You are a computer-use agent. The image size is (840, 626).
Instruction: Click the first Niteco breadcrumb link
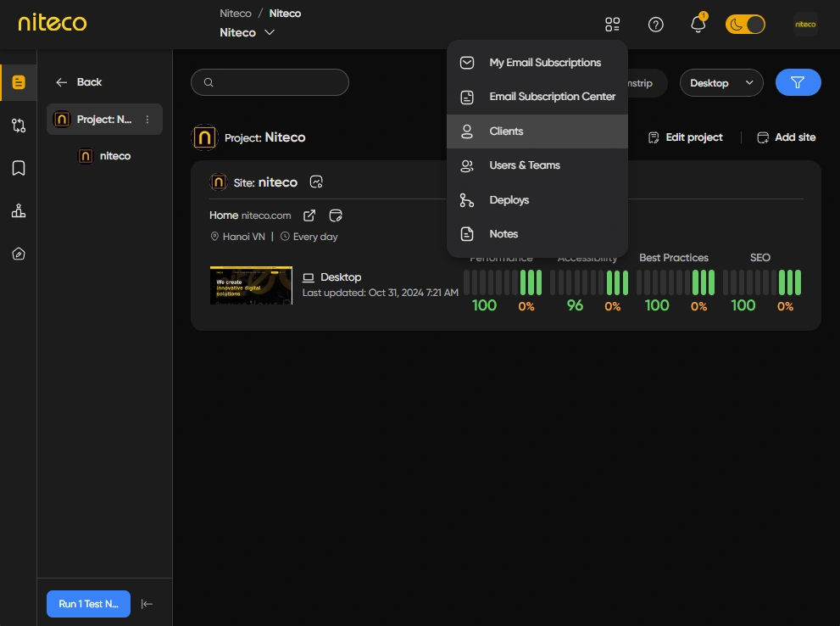[x=235, y=14]
